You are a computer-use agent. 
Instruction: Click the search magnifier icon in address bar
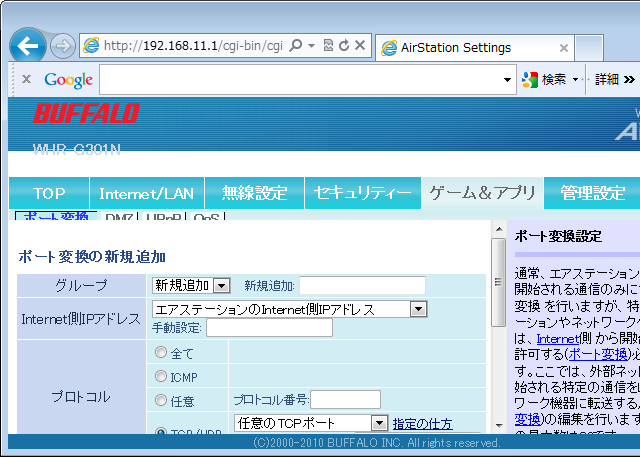pos(295,45)
